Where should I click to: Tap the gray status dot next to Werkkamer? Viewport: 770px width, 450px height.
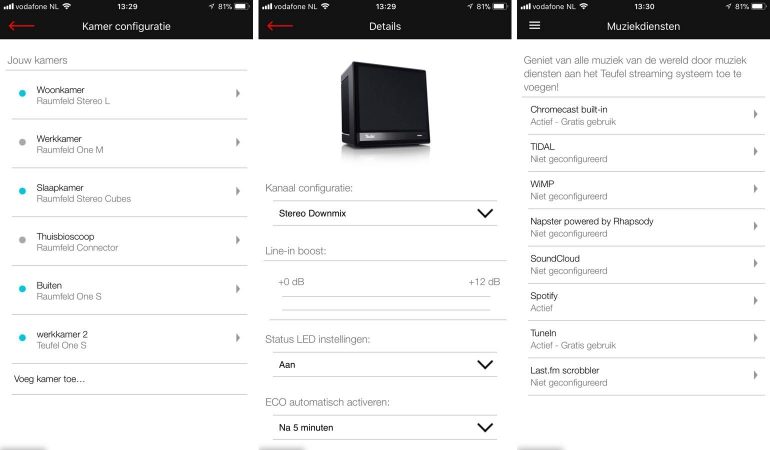click(x=22, y=142)
